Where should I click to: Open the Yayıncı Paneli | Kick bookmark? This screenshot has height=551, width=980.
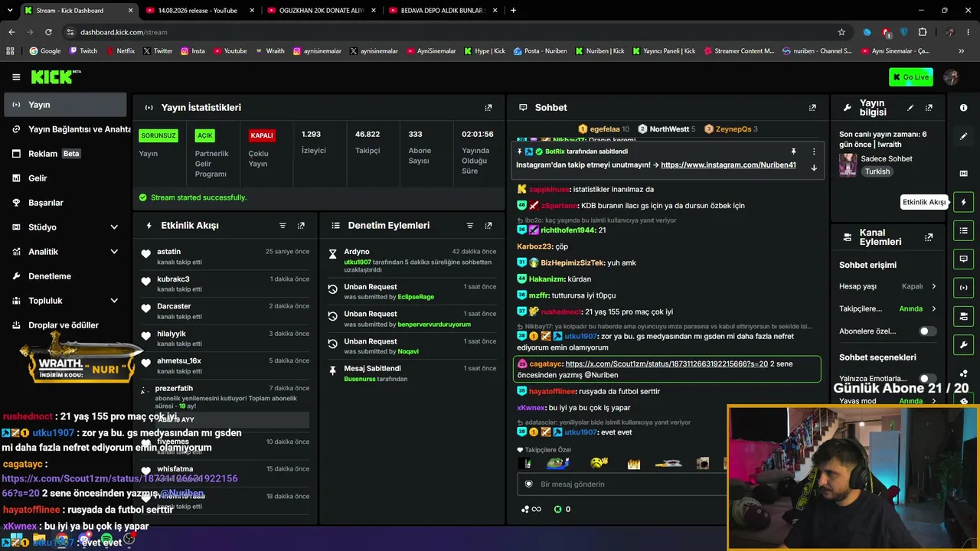pos(664,51)
